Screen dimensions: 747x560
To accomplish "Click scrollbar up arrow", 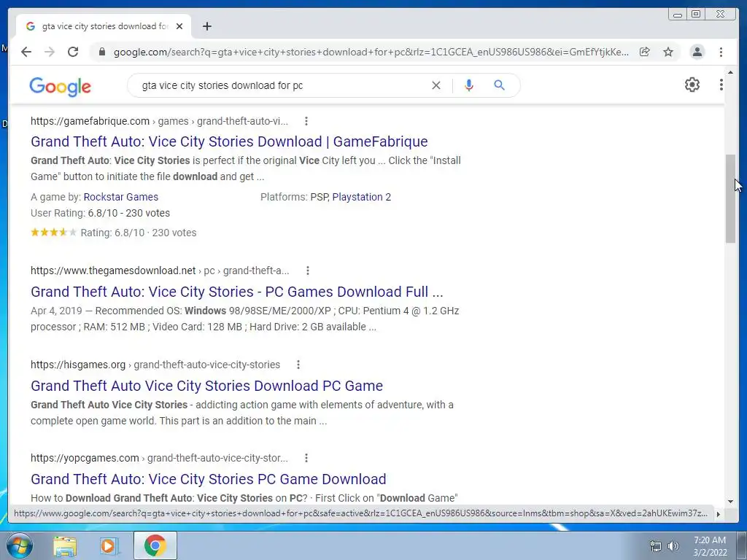I will click(730, 72).
